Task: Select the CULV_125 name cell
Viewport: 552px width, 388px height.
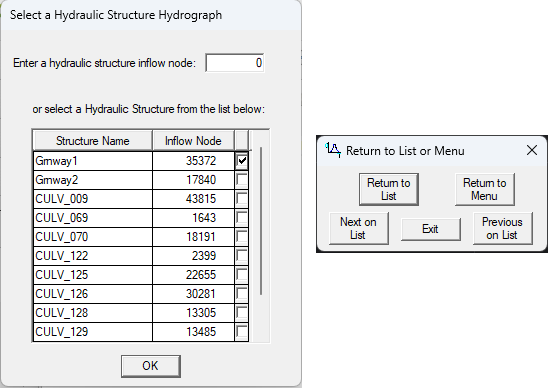Action: pyautogui.click(x=93, y=275)
